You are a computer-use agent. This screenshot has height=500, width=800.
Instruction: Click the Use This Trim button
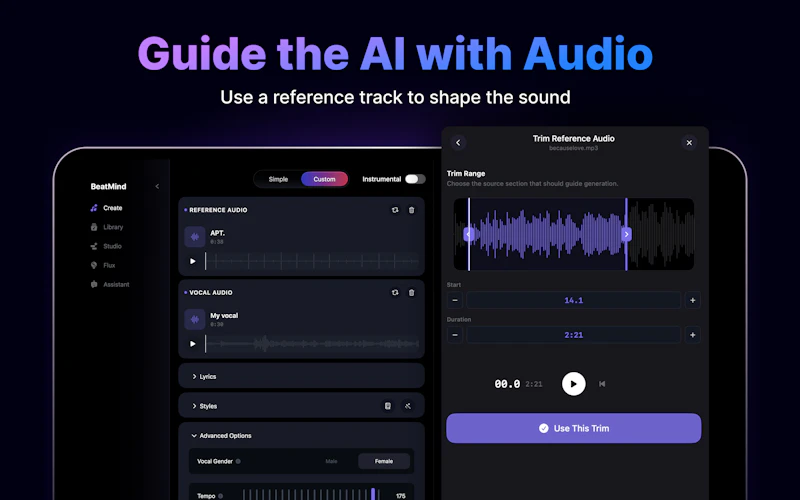(573, 428)
